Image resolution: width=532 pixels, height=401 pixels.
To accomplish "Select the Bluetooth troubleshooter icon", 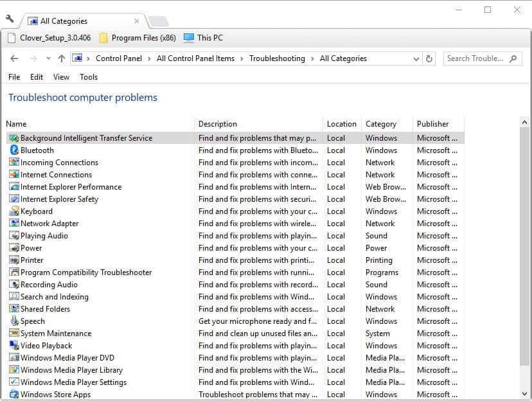I will 14,150.
